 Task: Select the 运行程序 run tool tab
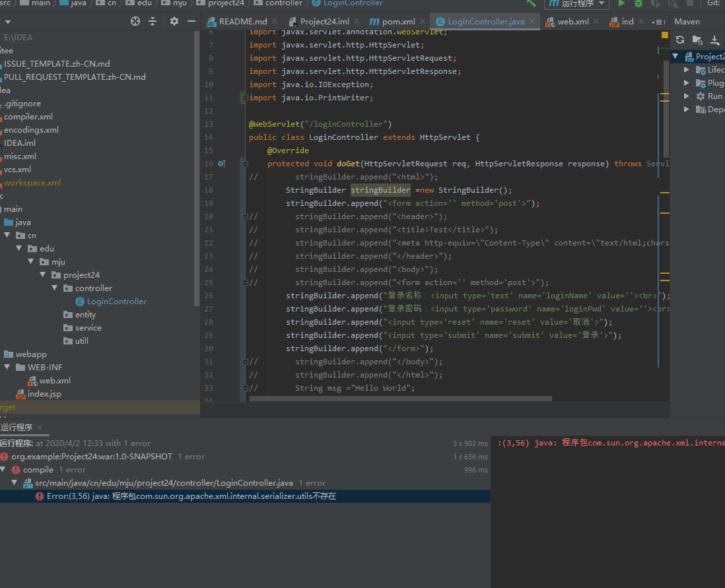[17, 428]
